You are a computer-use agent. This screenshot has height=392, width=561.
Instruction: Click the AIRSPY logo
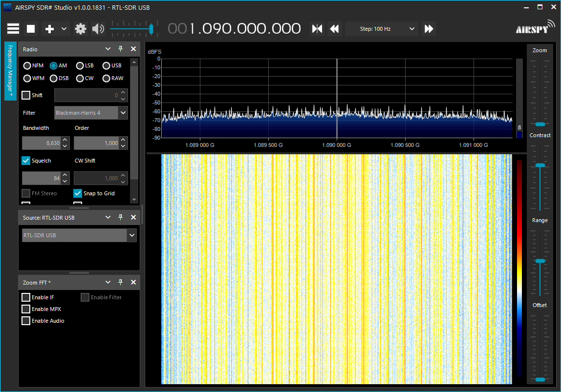pos(535,27)
